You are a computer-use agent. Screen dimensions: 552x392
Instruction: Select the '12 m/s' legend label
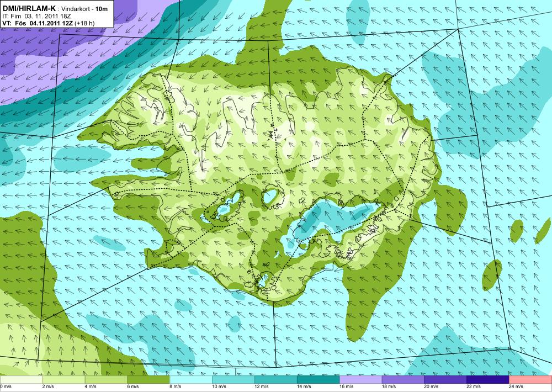click(261, 386)
